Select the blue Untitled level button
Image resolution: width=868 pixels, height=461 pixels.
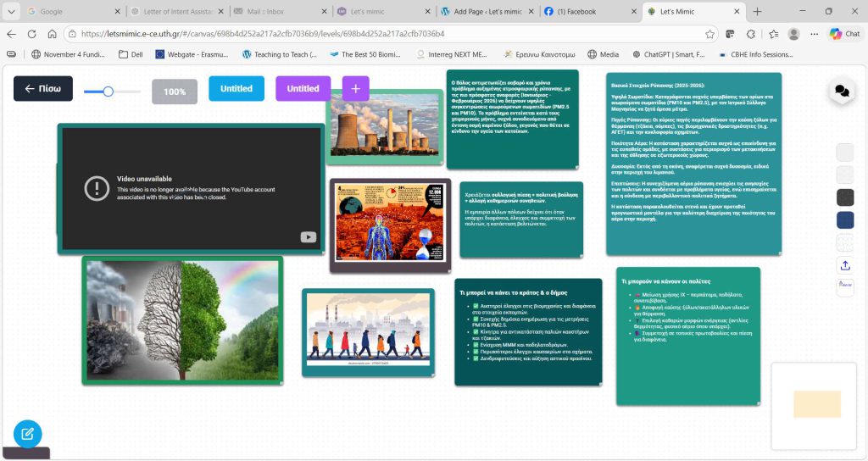tap(236, 88)
